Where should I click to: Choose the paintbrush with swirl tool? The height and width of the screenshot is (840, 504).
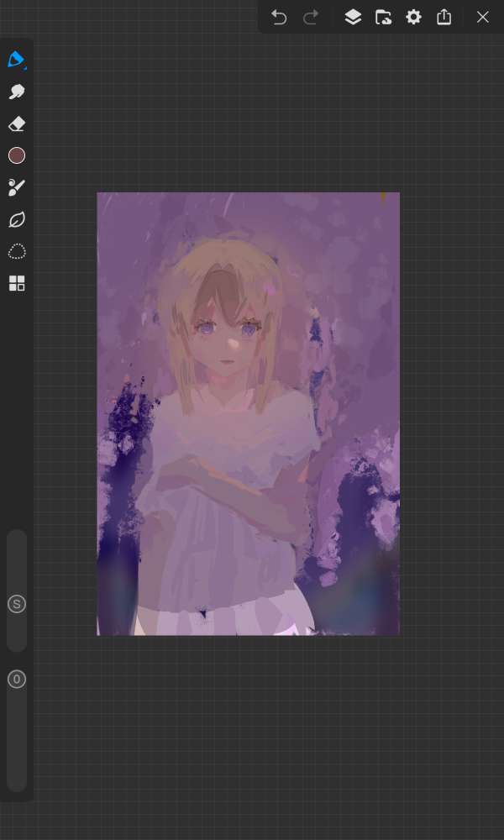(17, 187)
